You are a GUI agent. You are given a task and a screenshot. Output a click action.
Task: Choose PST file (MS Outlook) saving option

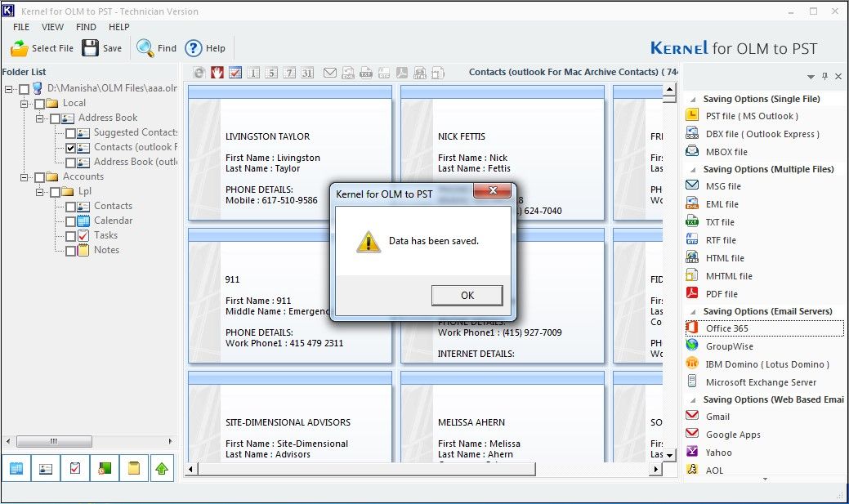pos(752,116)
